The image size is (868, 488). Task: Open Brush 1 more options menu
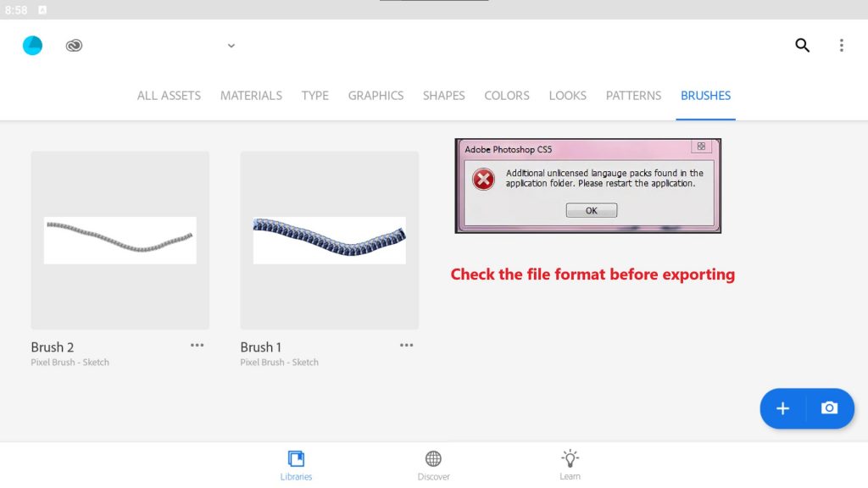pos(406,346)
